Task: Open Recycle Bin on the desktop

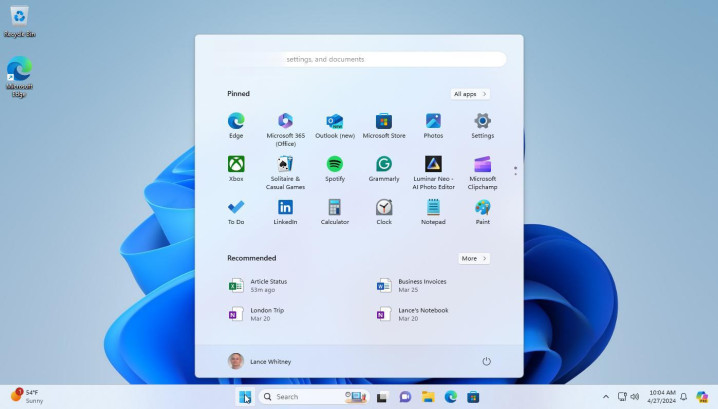Action: click(x=18, y=21)
